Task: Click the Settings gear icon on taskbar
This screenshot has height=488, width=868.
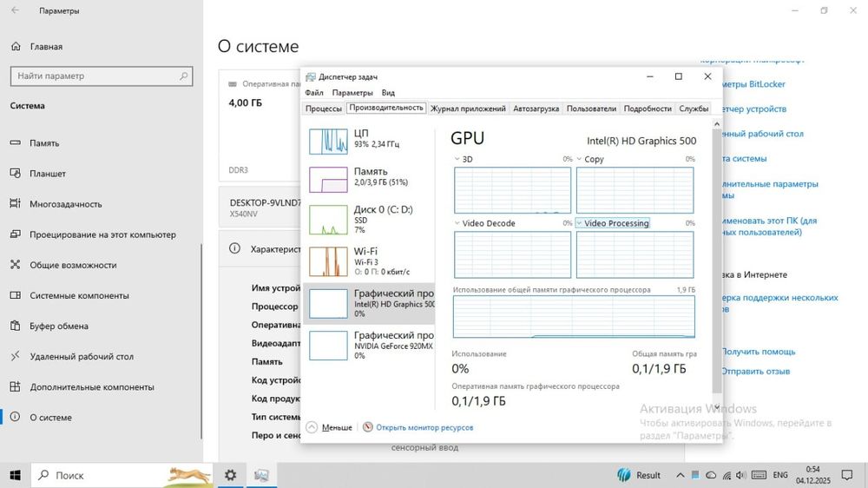Action: coord(230,475)
